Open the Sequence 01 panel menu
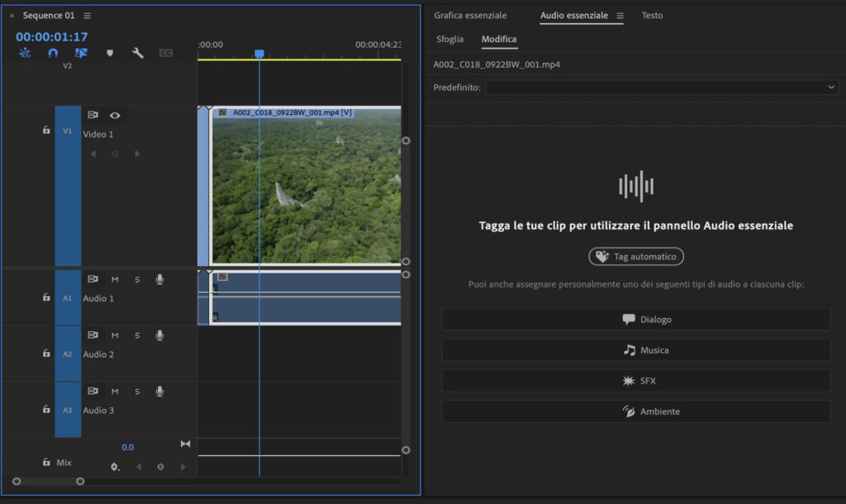 tap(87, 14)
